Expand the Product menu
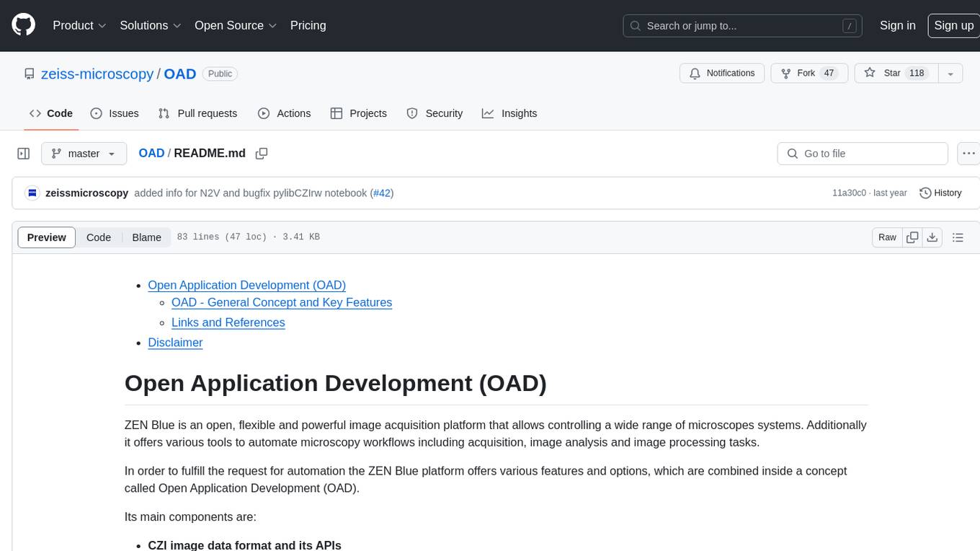The width and height of the screenshot is (980, 551). 79,25
